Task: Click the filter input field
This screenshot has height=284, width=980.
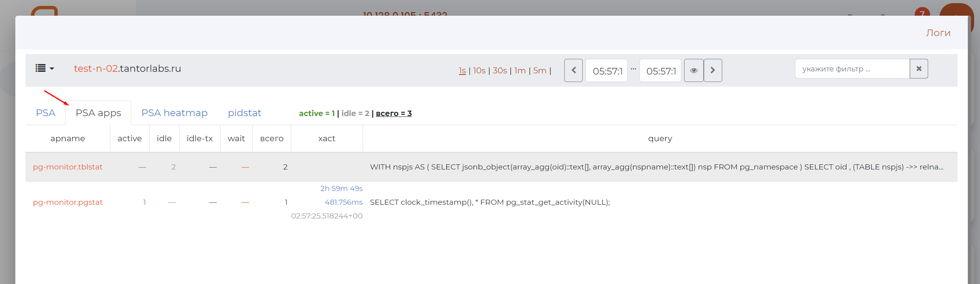Action: pyautogui.click(x=852, y=69)
